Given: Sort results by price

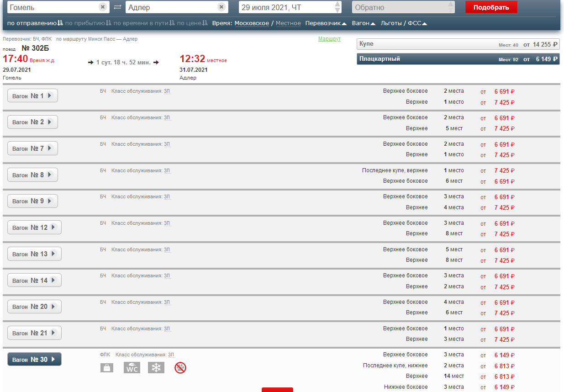Looking at the screenshot, I should pos(192,23).
